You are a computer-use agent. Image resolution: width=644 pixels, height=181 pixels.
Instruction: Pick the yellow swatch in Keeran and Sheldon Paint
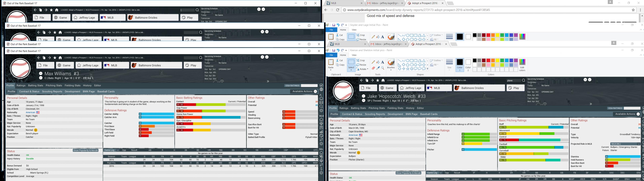click(x=498, y=61)
